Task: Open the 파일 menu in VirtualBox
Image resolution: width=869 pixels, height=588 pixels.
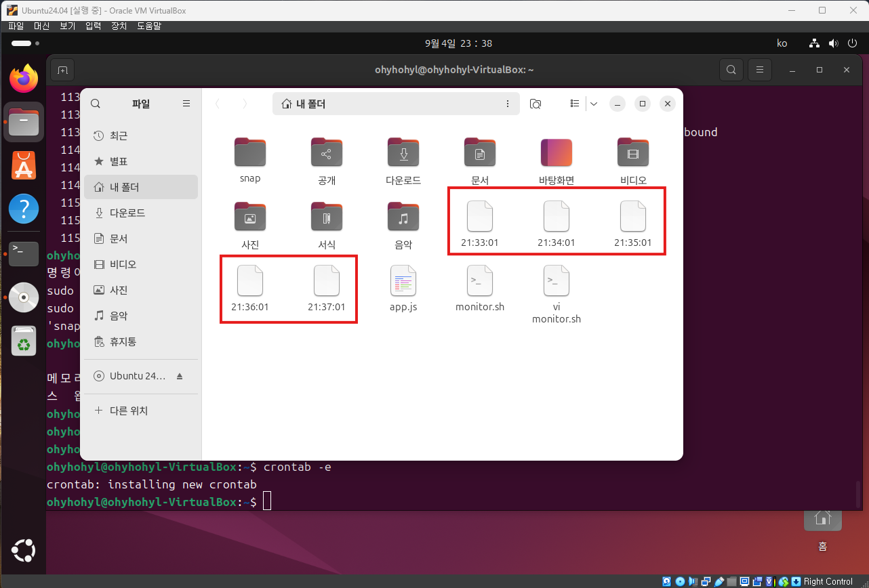Action: coord(16,26)
